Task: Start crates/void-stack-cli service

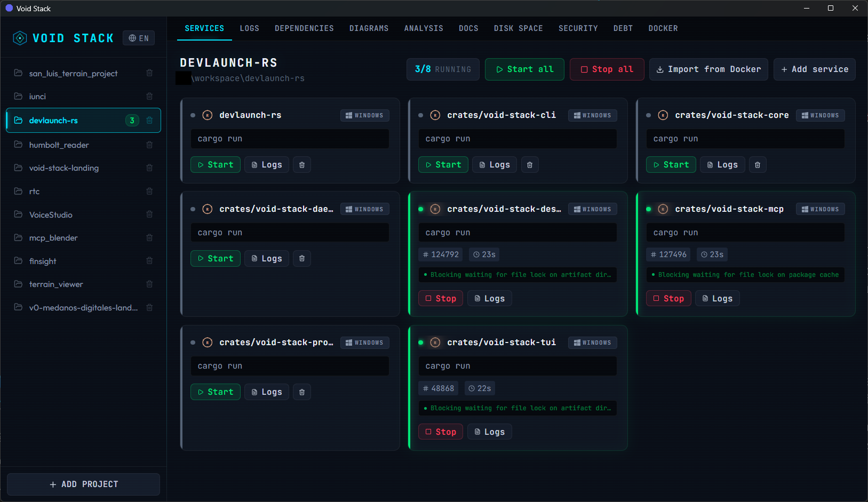Action: (443, 165)
